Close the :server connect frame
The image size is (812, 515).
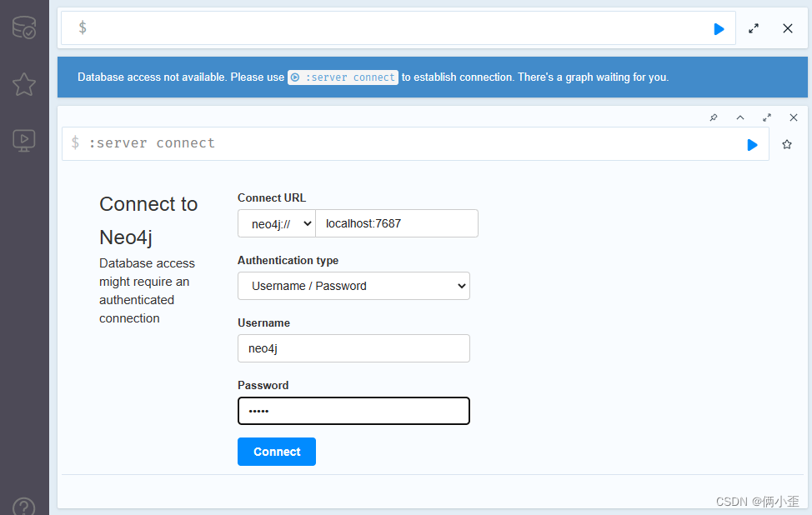pos(793,117)
